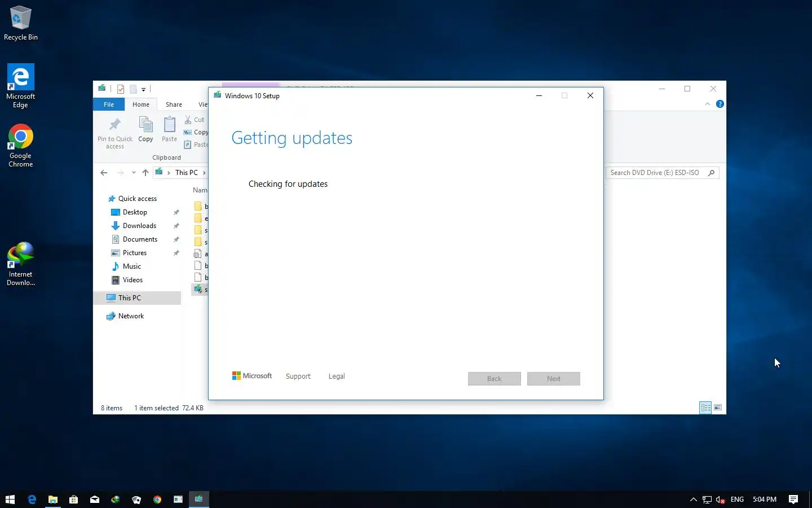Click the New folder icon in Explorer's quick access toolbar
The width and height of the screenshot is (812, 508).
click(x=133, y=89)
